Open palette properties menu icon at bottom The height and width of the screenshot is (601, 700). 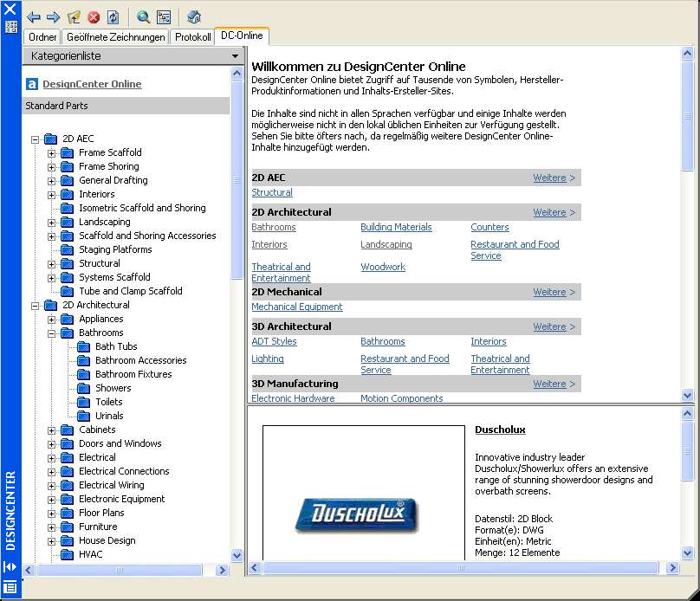[10, 587]
